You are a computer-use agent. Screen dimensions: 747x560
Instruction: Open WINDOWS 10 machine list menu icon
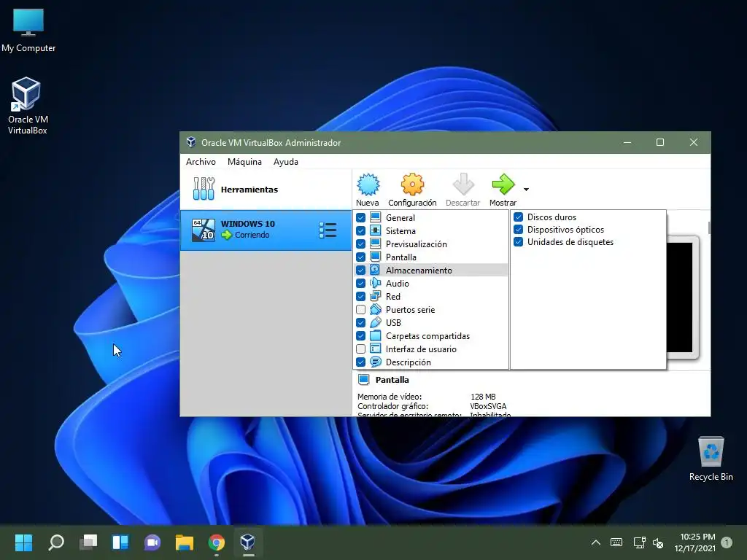coord(328,230)
